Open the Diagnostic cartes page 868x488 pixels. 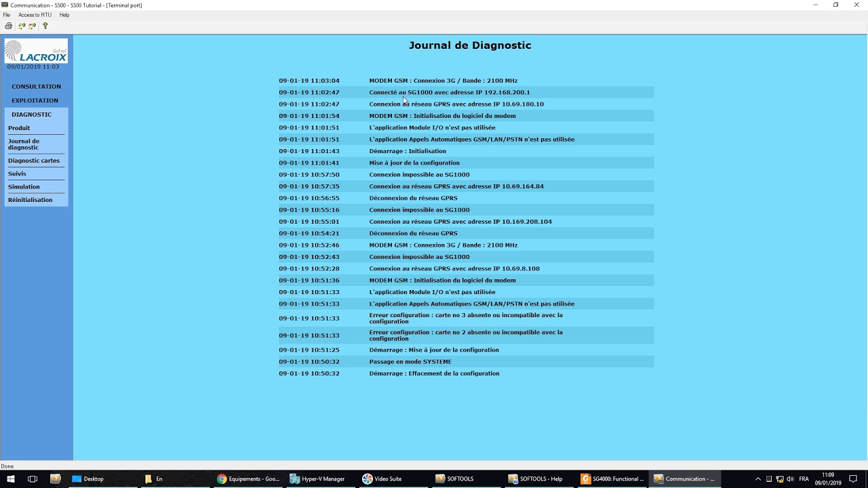click(34, 161)
